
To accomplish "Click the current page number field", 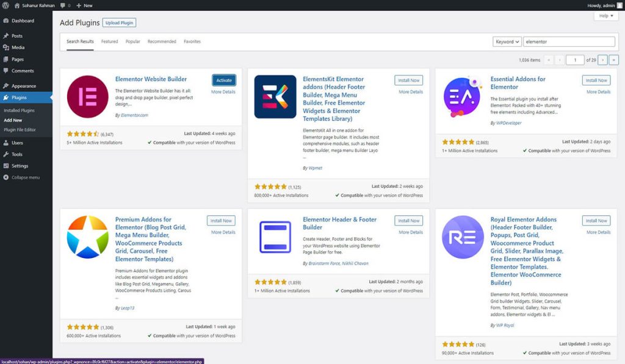I will [x=575, y=60].
